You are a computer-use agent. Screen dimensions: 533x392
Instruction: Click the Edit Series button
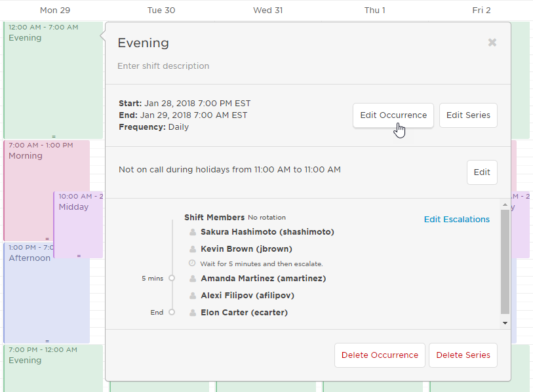click(468, 115)
